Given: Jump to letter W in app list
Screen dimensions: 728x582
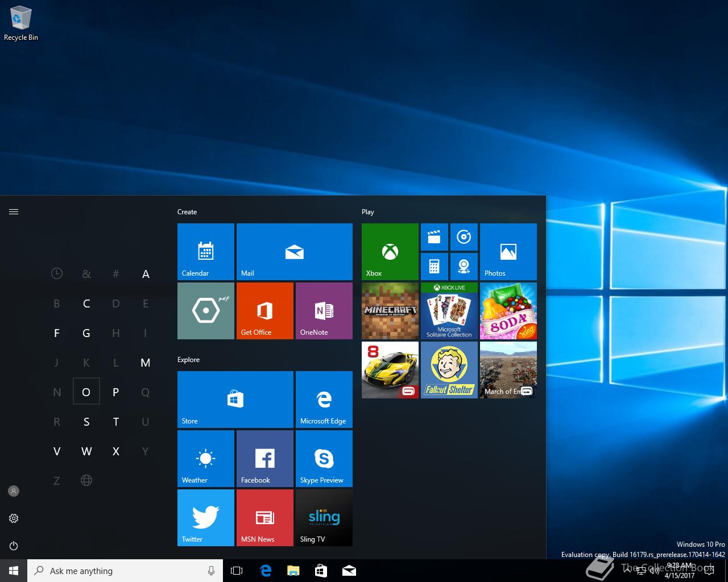Looking at the screenshot, I should click(x=86, y=451).
